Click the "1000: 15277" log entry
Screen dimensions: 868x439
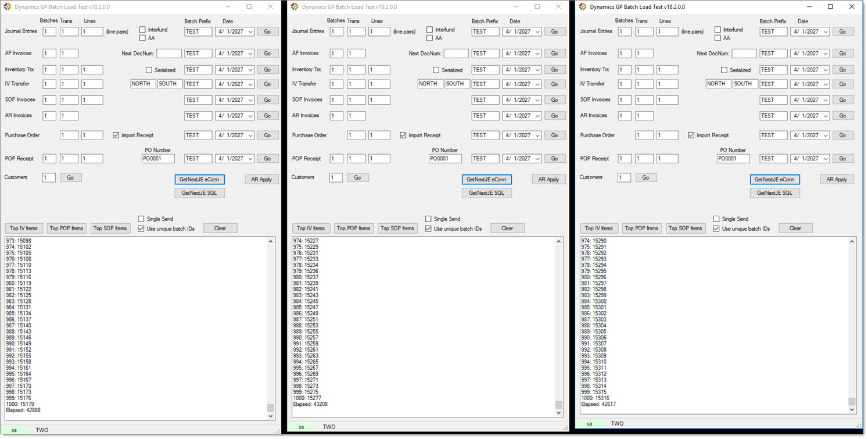pos(307,398)
